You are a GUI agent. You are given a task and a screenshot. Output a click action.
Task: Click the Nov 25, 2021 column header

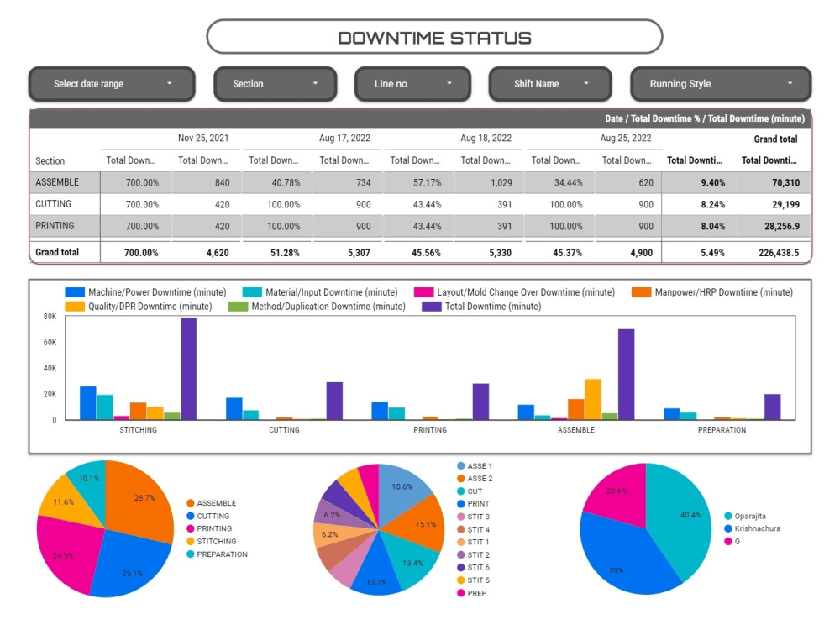click(203, 139)
